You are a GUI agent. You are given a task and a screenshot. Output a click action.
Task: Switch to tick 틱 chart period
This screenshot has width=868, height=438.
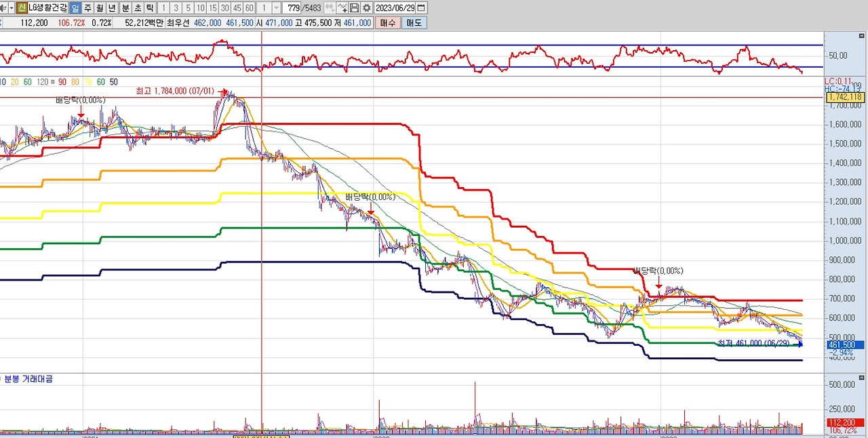(149, 7)
